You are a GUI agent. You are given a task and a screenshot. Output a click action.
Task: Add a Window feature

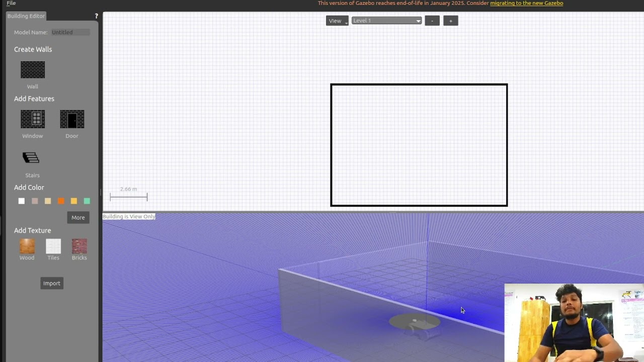point(33,119)
